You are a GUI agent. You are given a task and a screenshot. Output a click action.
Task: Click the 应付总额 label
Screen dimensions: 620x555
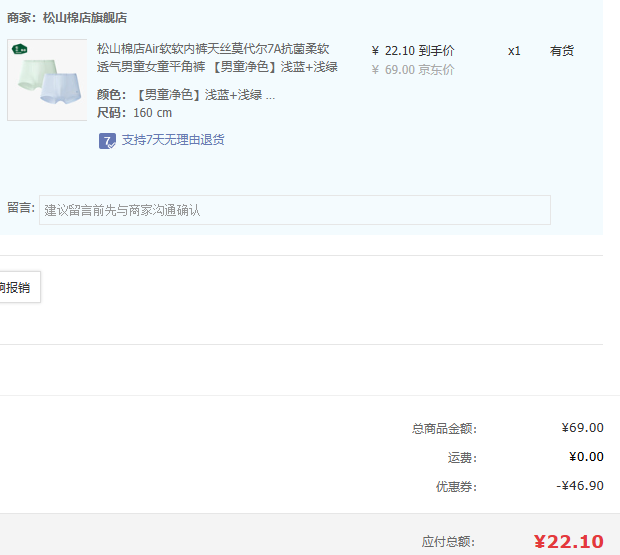448,542
